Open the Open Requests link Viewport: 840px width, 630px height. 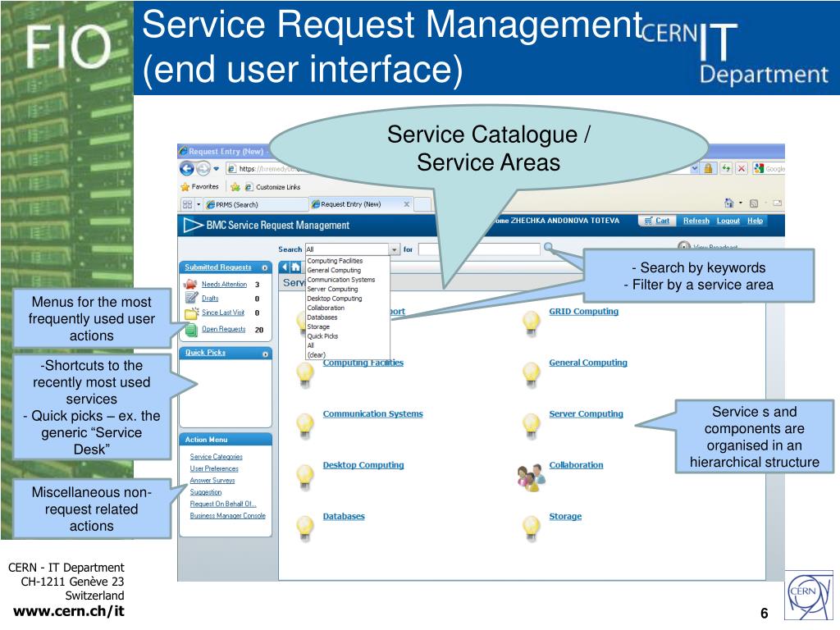pyautogui.click(x=223, y=330)
